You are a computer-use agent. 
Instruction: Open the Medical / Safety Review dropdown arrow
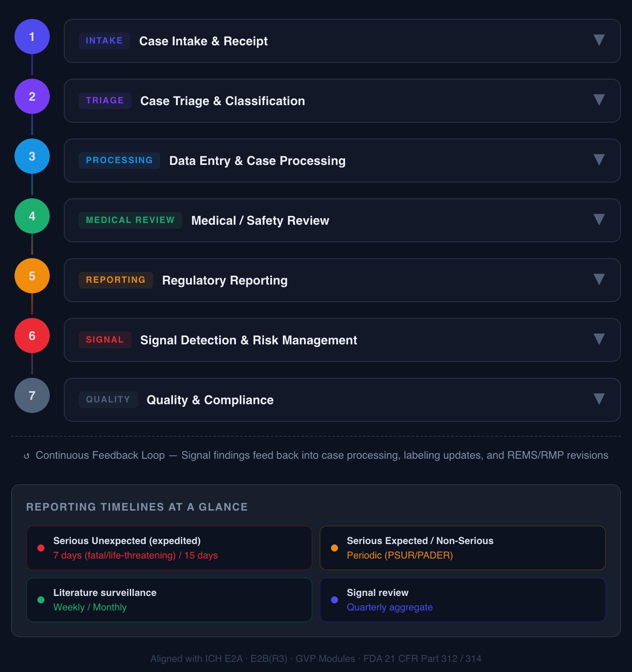point(599,219)
